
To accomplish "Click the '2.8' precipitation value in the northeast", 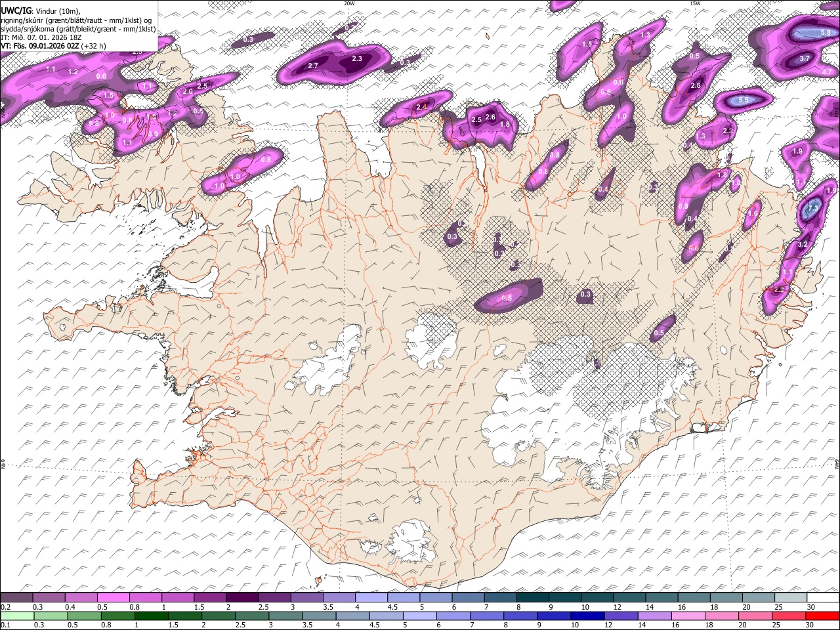I will click(696, 85).
